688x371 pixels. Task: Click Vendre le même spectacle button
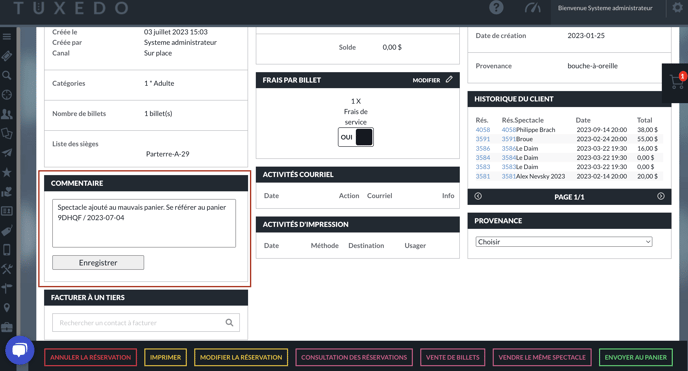click(542, 357)
